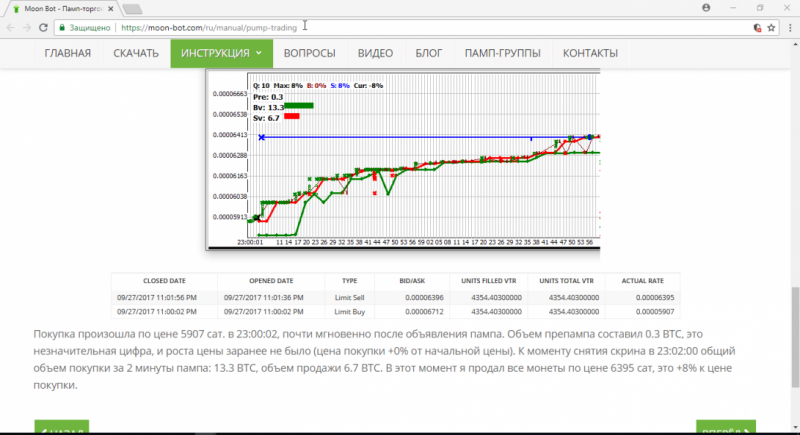The image size is (800, 435).
Task: Click the green back button at the page bottom
Action: pos(62,427)
